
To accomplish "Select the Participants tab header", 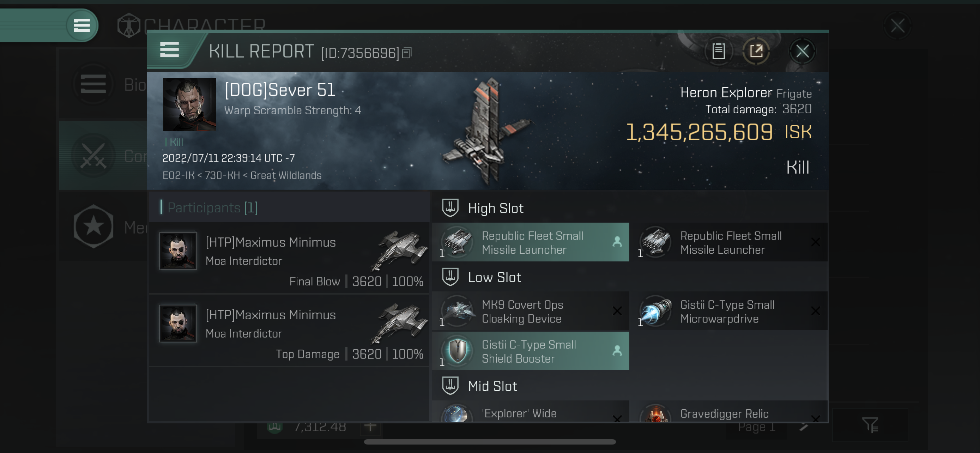I will point(212,208).
